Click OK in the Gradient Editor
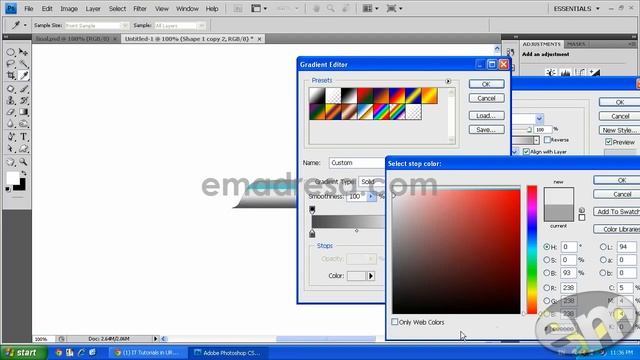640x360 pixels. [x=486, y=84]
